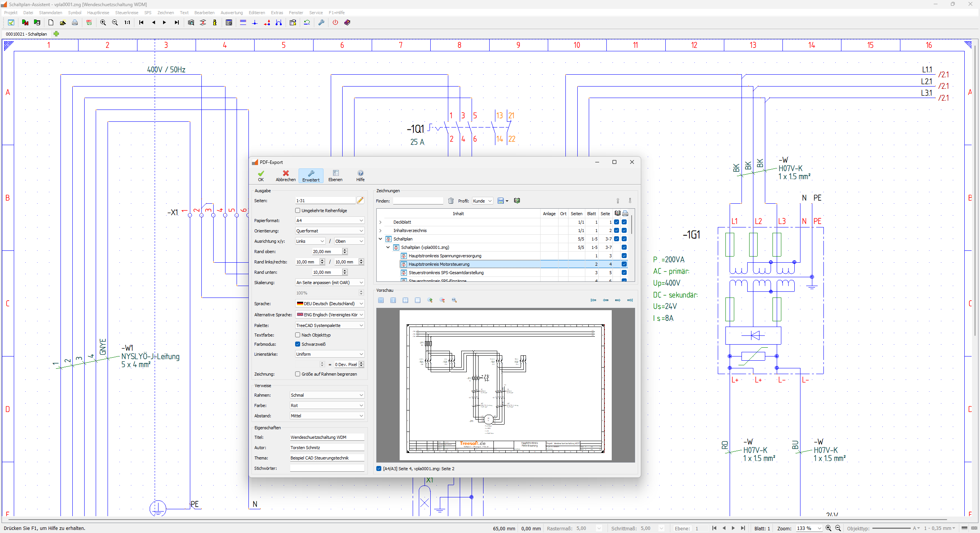Show single-page preview layout
980x533 pixels.
click(x=381, y=300)
